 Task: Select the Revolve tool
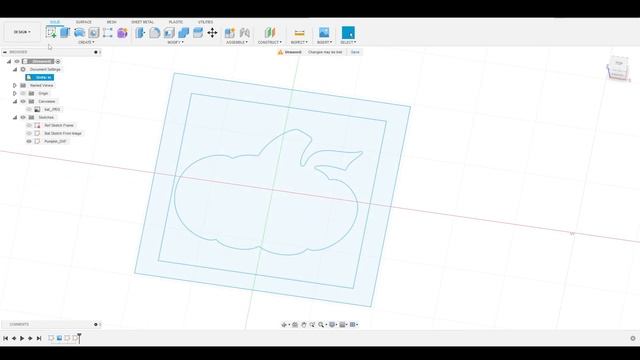tap(79, 33)
